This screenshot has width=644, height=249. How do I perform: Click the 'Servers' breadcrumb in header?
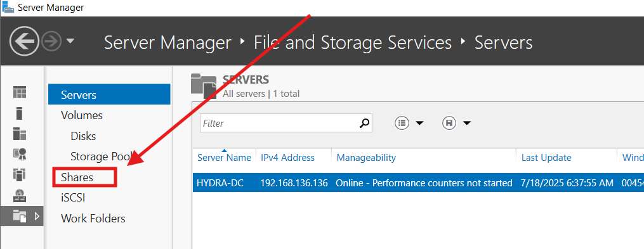point(504,42)
